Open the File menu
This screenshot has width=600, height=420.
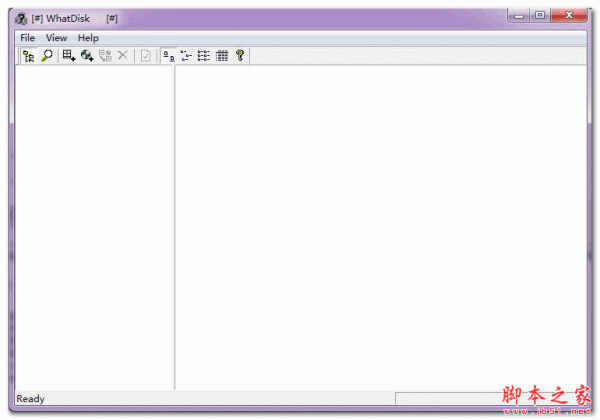pyautogui.click(x=28, y=38)
